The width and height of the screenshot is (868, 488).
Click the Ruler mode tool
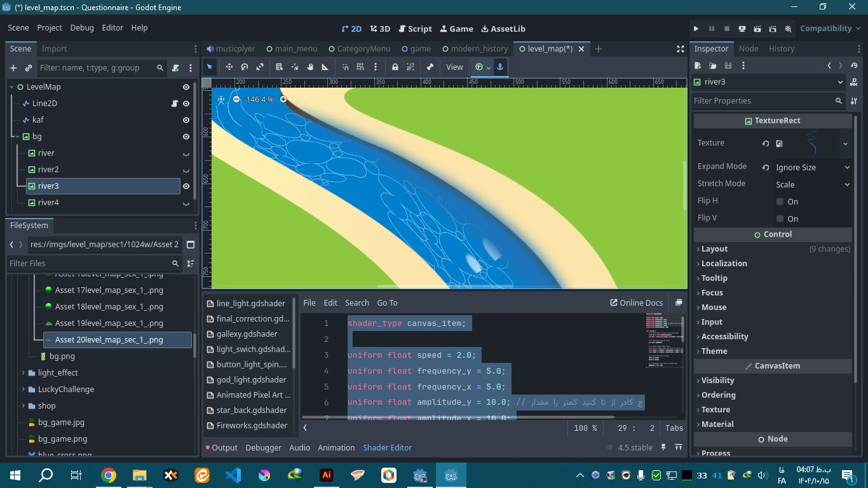[325, 67]
